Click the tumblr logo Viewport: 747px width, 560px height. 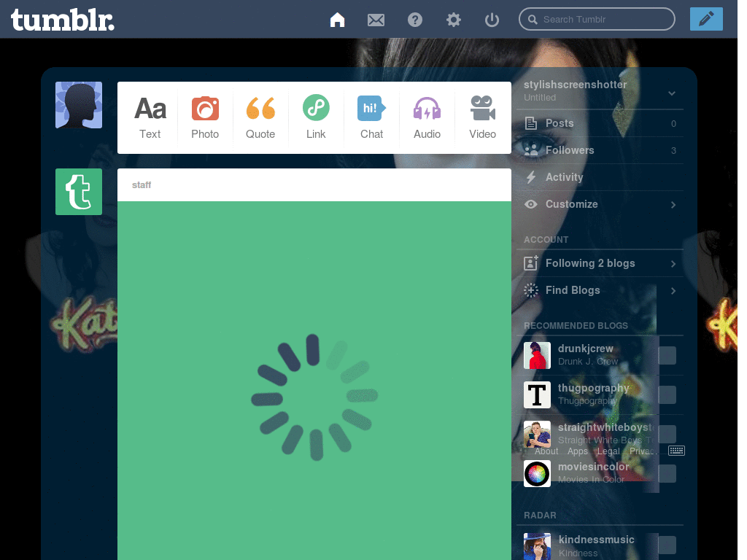click(63, 20)
